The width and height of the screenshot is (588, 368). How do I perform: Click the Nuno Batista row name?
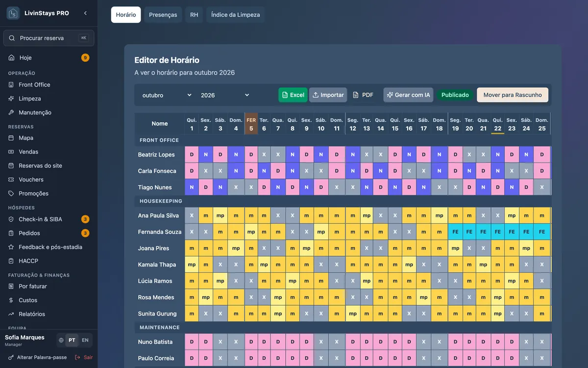(155, 342)
